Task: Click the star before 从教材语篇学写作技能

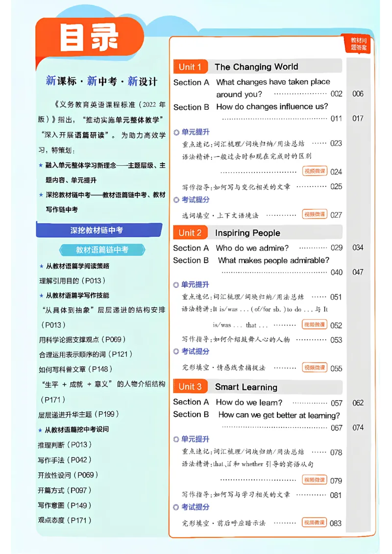Action: pyautogui.click(x=41, y=295)
